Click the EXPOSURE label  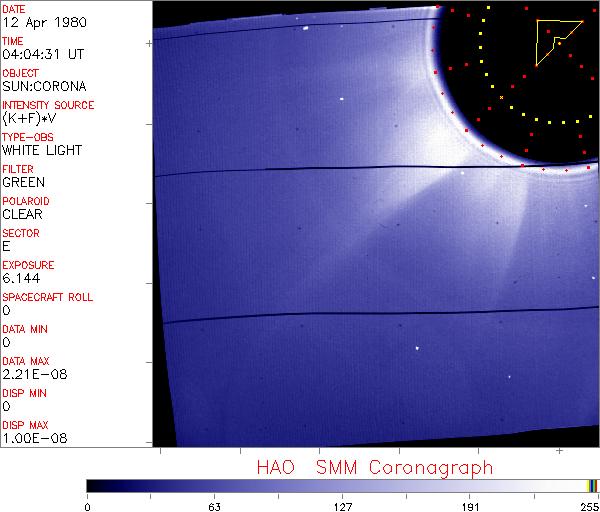(x=28, y=265)
